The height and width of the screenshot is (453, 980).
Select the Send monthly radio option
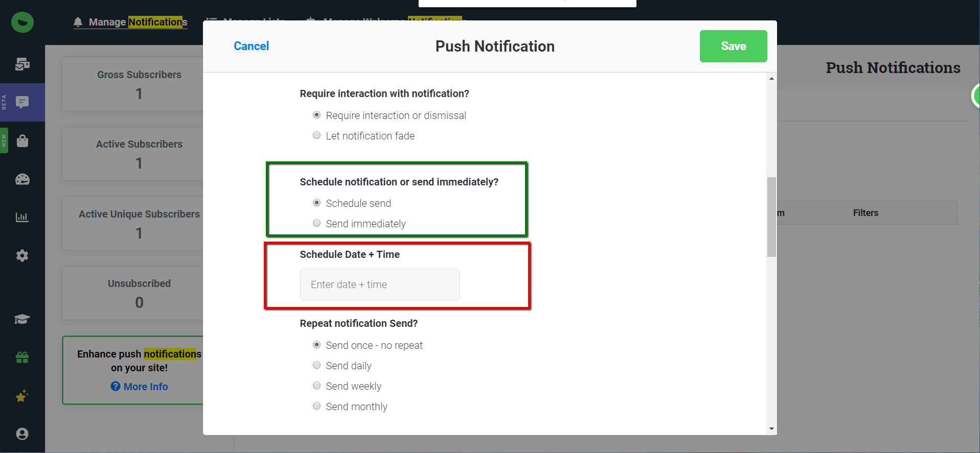click(x=316, y=406)
